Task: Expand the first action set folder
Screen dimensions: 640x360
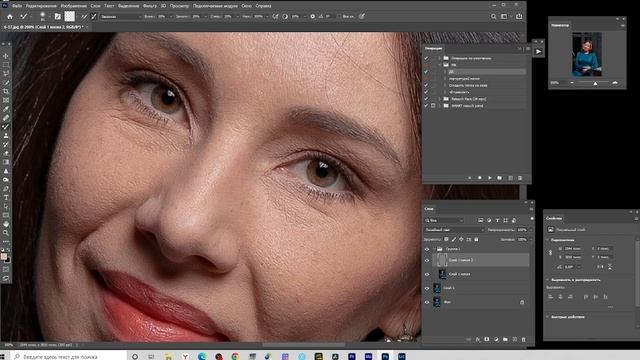Action: click(440, 58)
